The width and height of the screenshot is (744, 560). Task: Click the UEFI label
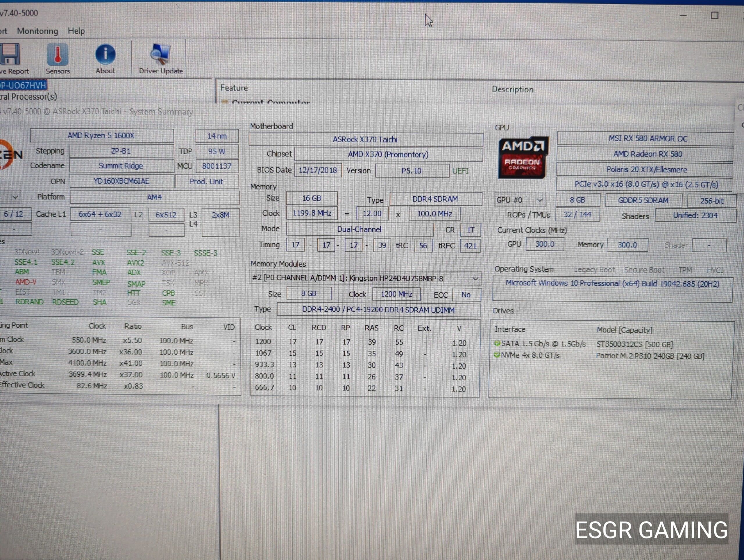(x=460, y=171)
